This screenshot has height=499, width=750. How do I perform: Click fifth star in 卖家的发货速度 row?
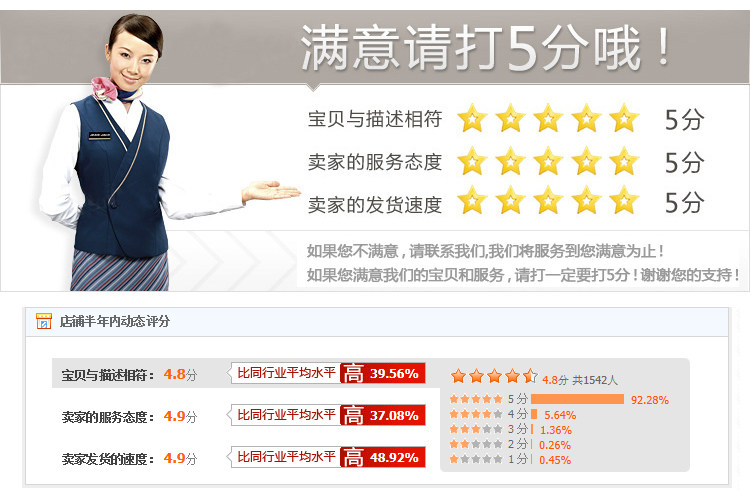coord(624,200)
